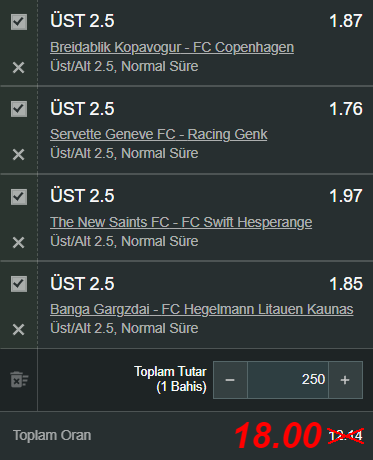This screenshot has height=460, width=373.
Task: Uncheck the Banga Gargzdai selection checkbox
Action: (19, 284)
